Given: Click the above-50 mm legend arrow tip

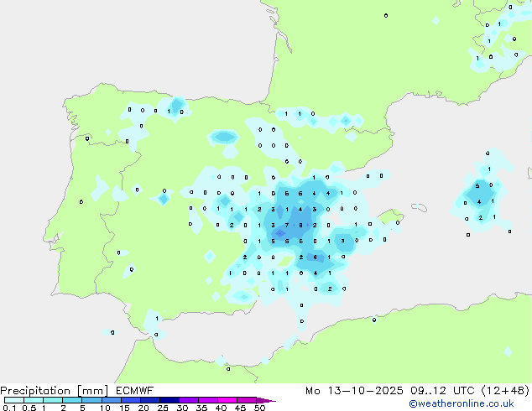Looking at the screenshot, I should tap(266, 400).
